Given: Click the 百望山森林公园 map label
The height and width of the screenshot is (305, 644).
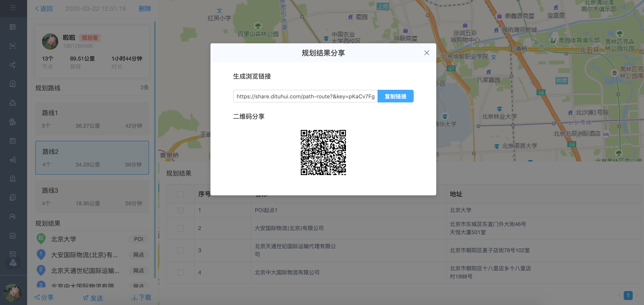Looking at the screenshot, I should pyautogui.click(x=258, y=34).
